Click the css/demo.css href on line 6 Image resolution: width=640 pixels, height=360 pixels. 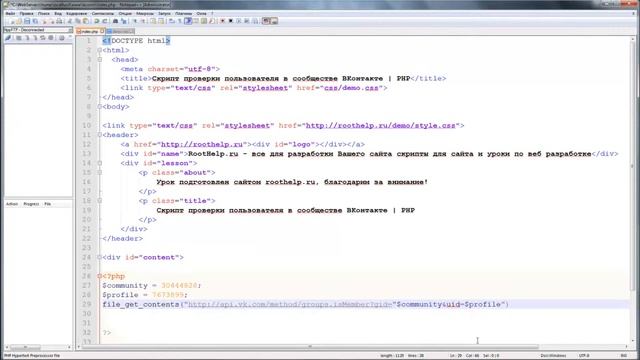[351, 88]
